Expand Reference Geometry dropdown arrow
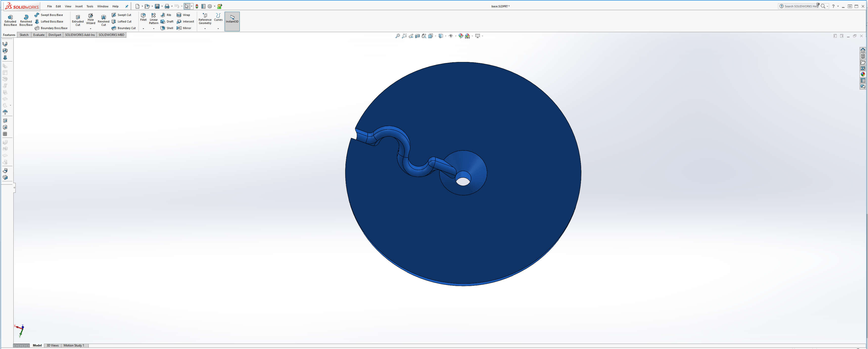The image size is (868, 349). click(205, 29)
